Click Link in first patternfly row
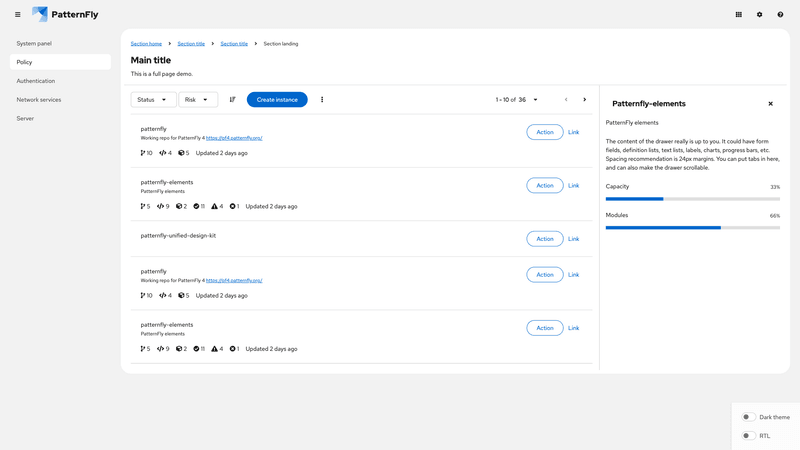Viewport: 800px width, 450px height. pos(573,132)
